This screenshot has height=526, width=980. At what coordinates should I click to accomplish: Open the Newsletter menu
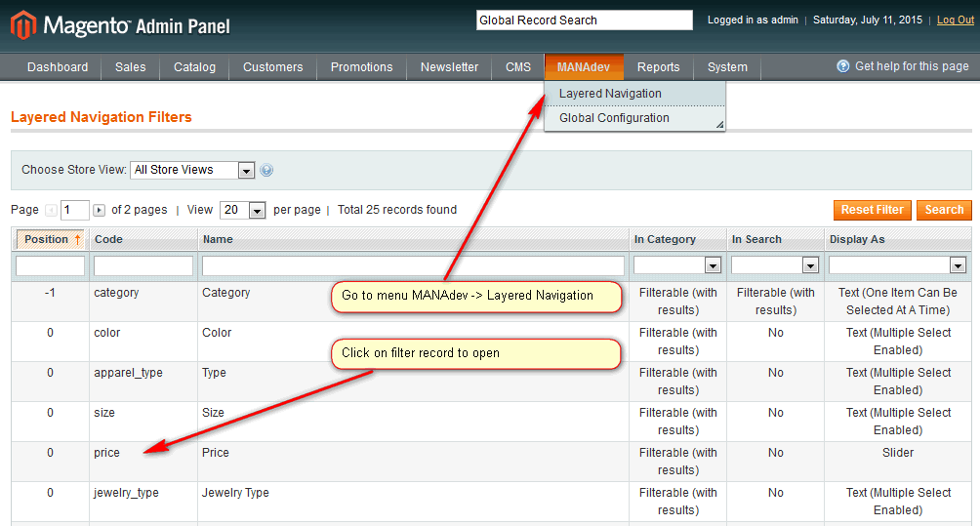pos(449,66)
